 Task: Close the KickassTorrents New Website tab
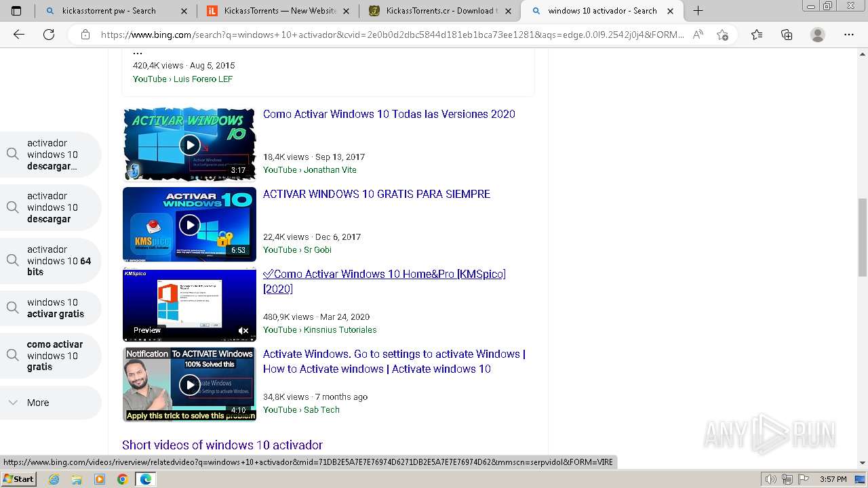(x=347, y=11)
